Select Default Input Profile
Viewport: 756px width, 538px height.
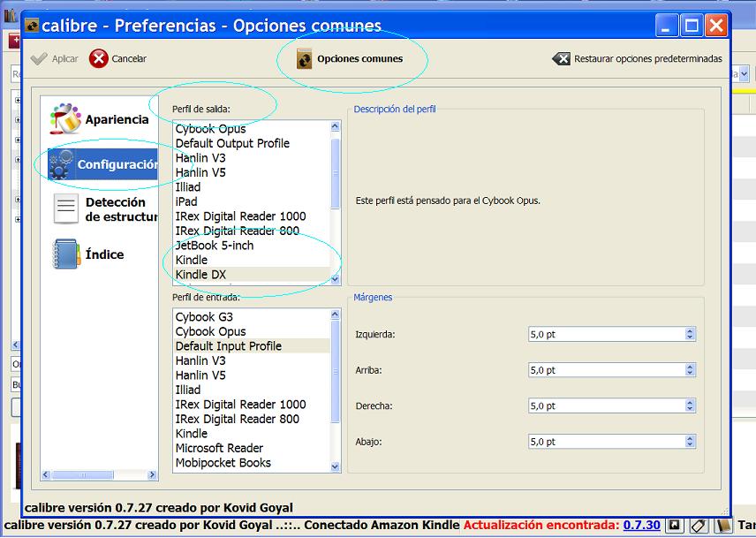click(251, 345)
